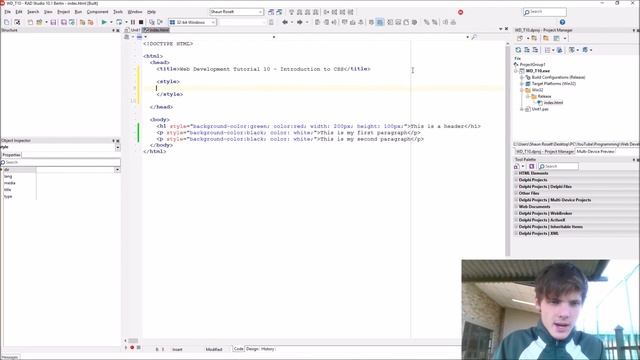Click the black Stop square button
Image resolution: width=640 pixels, height=360 pixels.
click(141, 22)
